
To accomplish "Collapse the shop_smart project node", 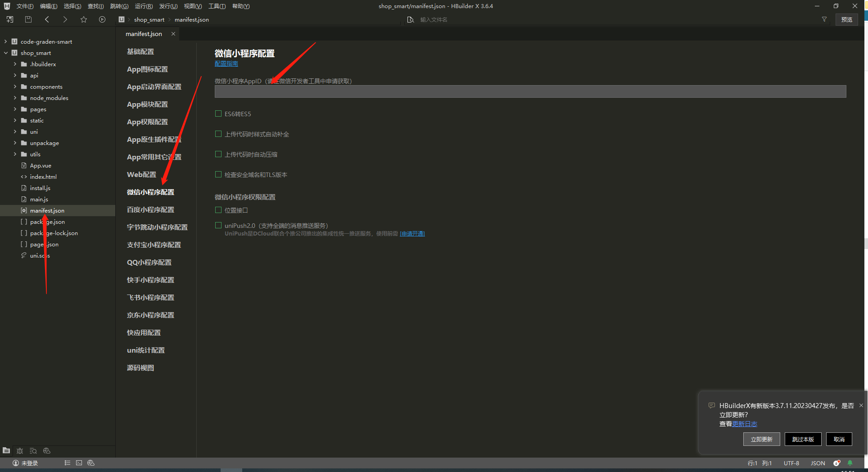I will pos(5,53).
